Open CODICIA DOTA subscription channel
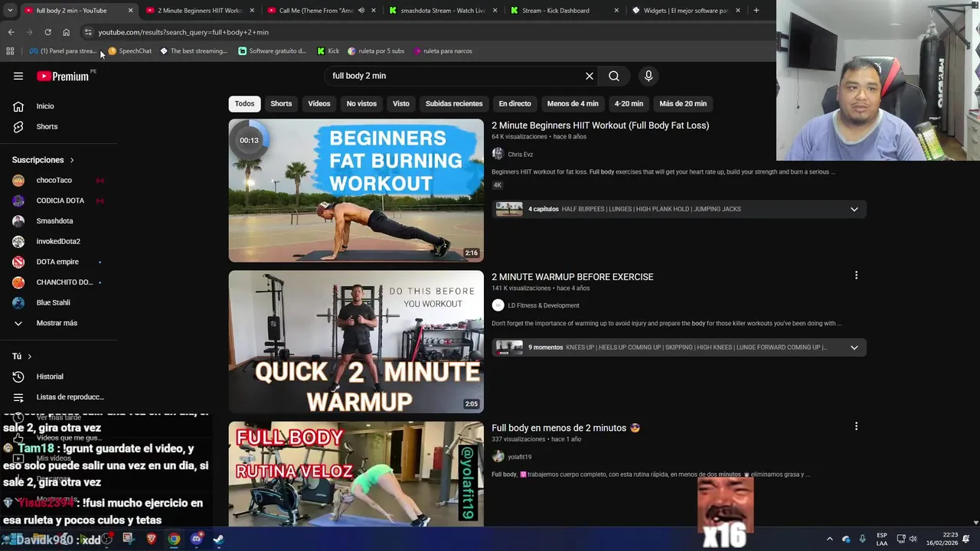Image resolution: width=980 pixels, height=551 pixels. (58, 201)
